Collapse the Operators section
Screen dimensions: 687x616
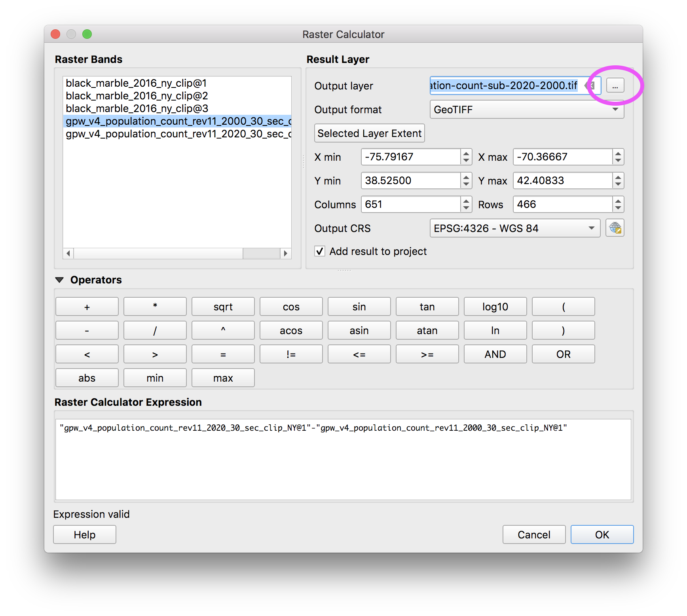click(x=59, y=280)
